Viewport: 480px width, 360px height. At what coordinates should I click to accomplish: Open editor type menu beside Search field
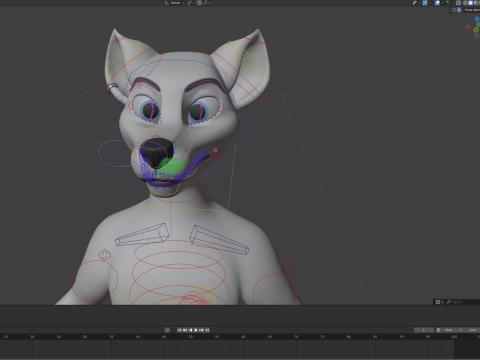click(x=439, y=302)
